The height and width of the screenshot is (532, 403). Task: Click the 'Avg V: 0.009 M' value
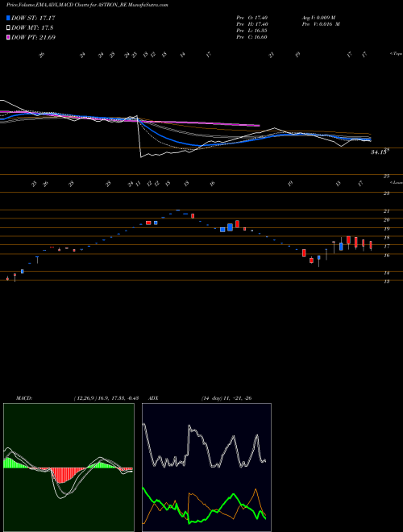[318, 18]
